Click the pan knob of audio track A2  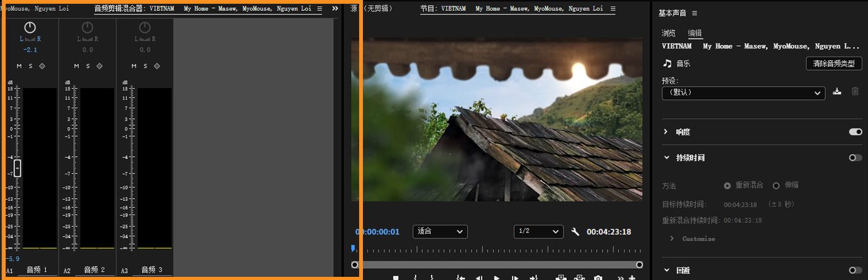[x=87, y=28]
